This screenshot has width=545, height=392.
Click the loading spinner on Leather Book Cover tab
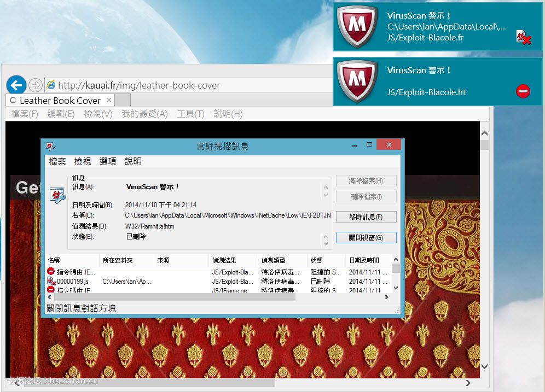coord(13,101)
